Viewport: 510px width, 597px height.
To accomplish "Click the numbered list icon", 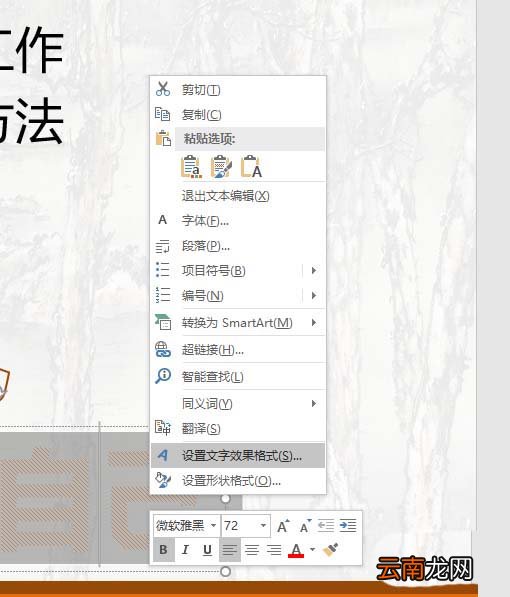I will coord(163,295).
